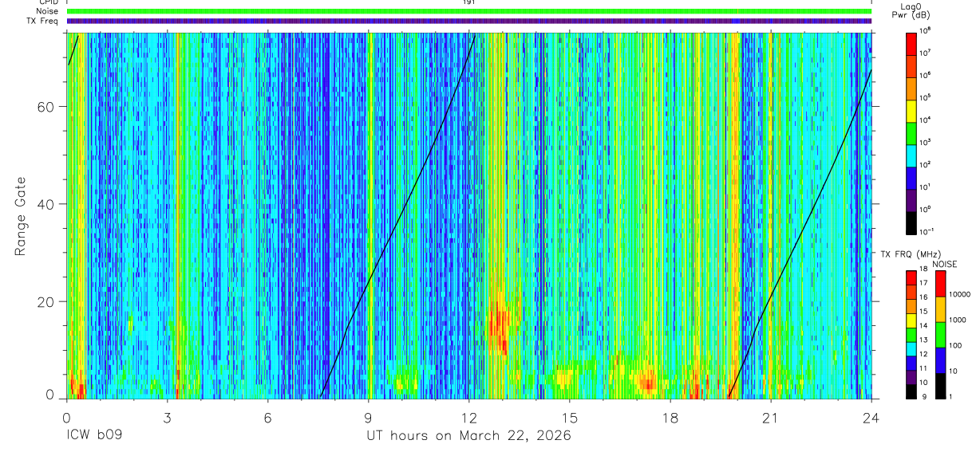This screenshot has height=452, width=980.
Task: Click the 'CPID' row label
Action: [x=48, y=2]
